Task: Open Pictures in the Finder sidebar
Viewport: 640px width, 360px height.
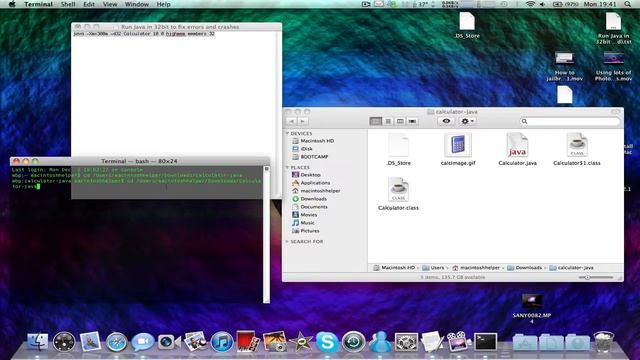Action: pyautogui.click(x=306, y=231)
